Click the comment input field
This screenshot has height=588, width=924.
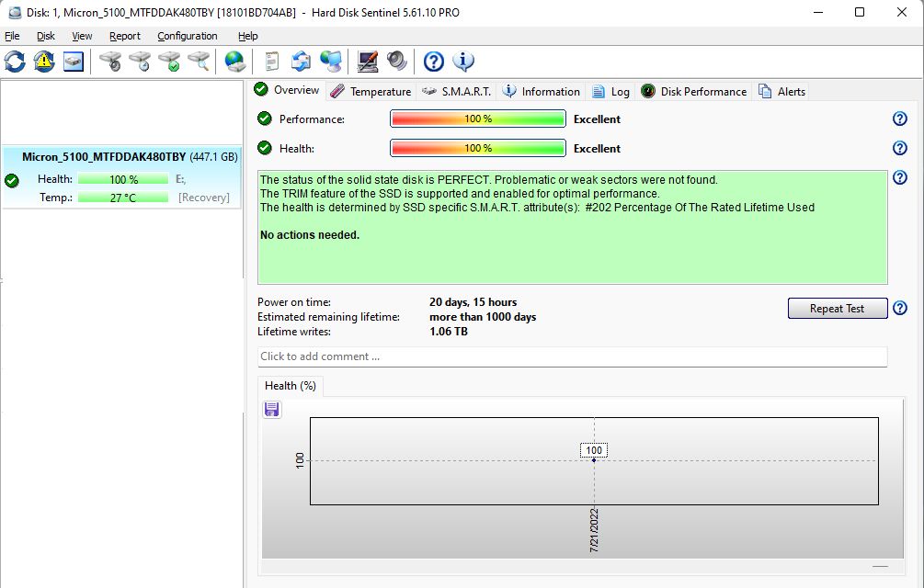[x=572, y=356]
